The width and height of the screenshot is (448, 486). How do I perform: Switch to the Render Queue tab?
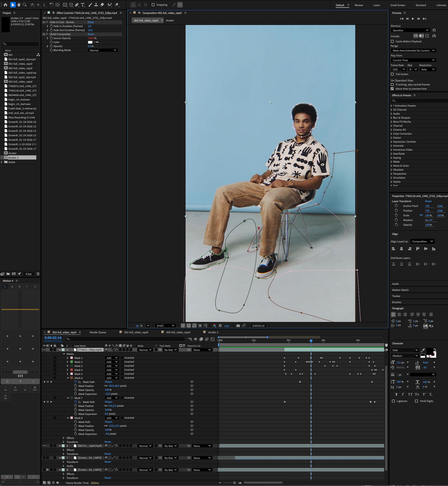(x=98, y=332)
